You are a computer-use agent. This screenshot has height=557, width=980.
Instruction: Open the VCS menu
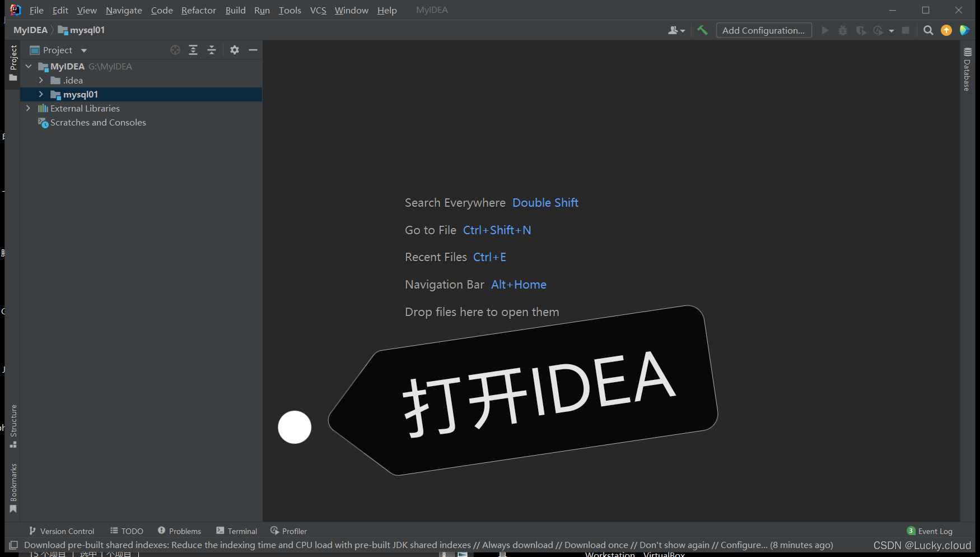point(318,10)
